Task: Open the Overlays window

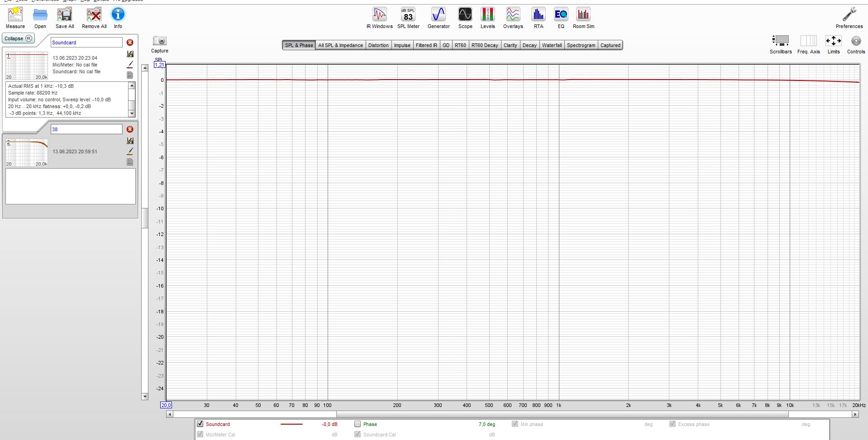Action: point(513,18)
